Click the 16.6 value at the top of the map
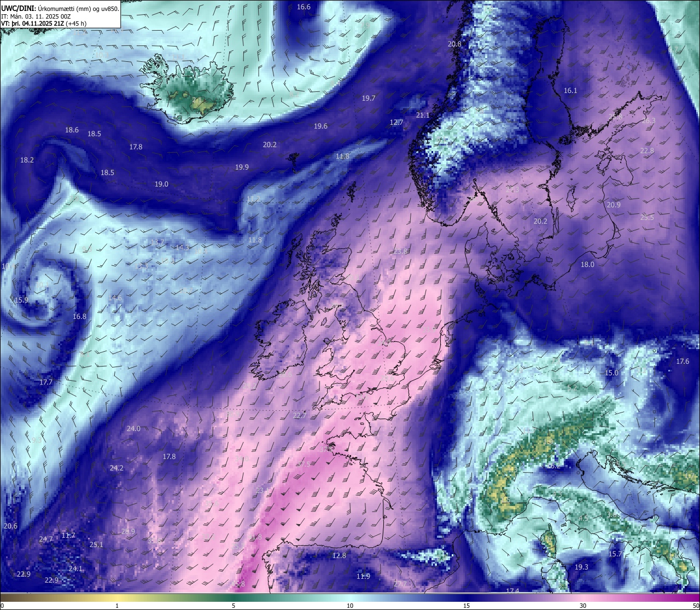 click(304, 7)
